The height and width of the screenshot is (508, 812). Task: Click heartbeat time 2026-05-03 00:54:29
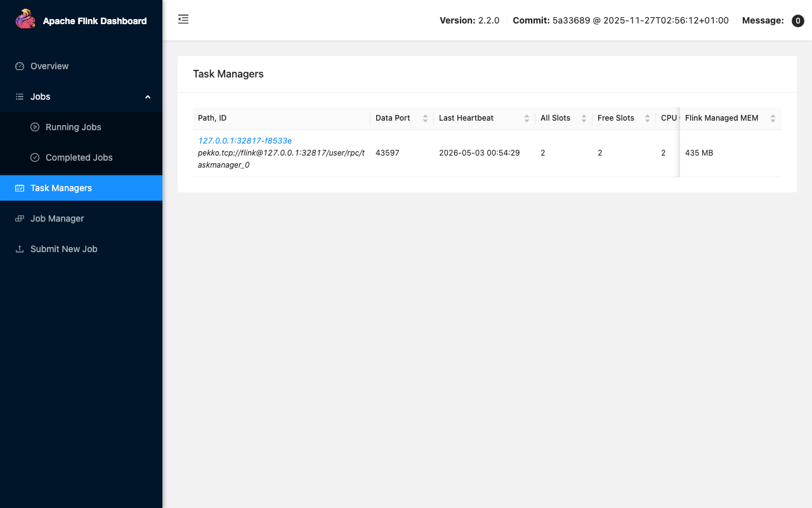point(480,153)
